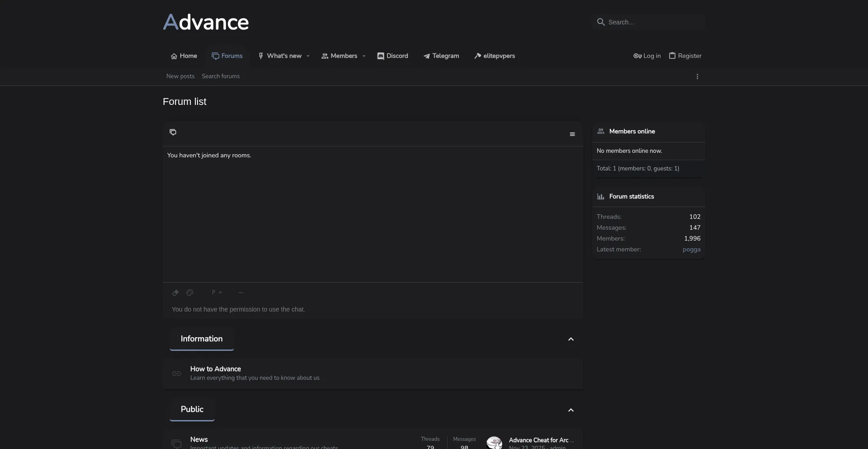Select the Messages count 147
Screen dimensions: 868x449
(695, 228)
